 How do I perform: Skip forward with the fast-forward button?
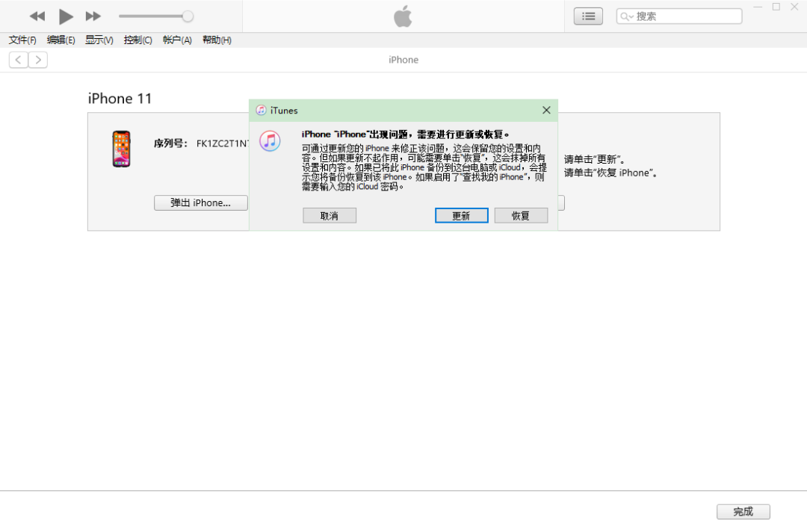point(93,16)
